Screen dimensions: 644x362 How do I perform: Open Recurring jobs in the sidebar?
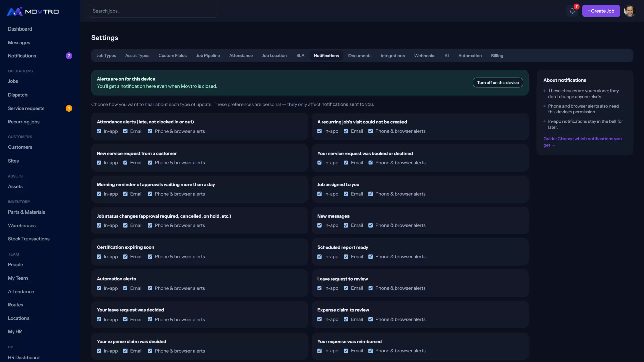(x=24, y=122)
